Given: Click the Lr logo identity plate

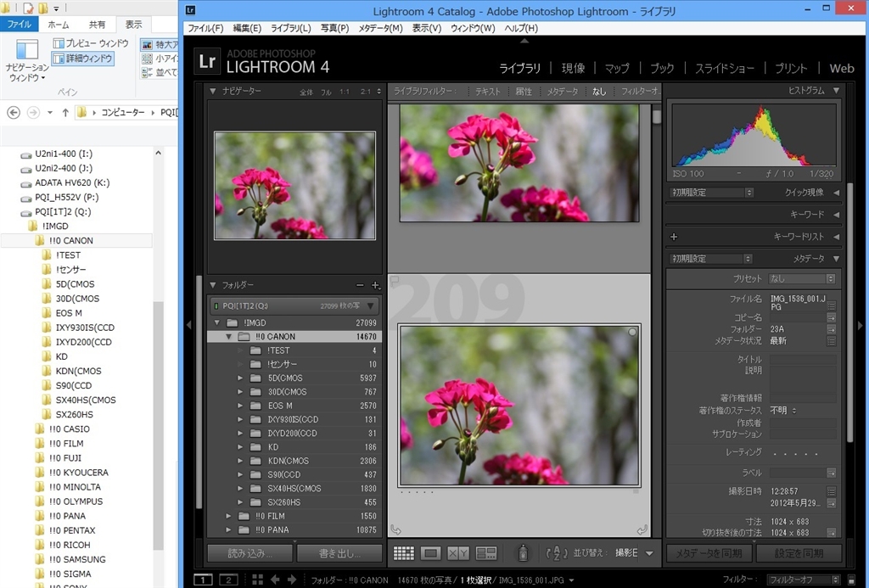Looking at the screenshot, I should click(207, 61).
